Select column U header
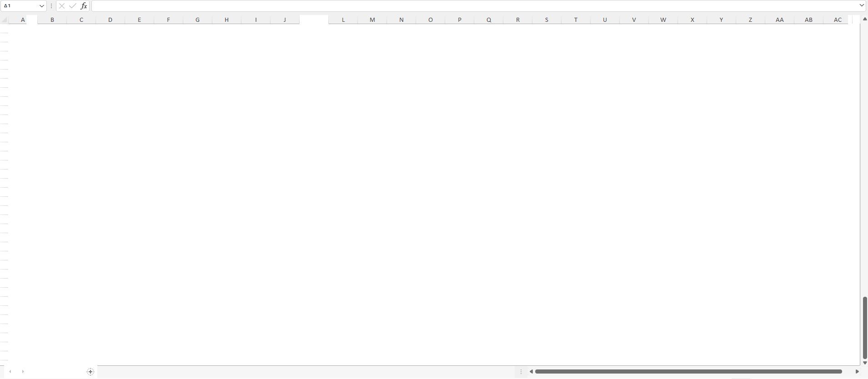Screen dimensions: 868x379 pyautogui.click(x=605, y=20)
